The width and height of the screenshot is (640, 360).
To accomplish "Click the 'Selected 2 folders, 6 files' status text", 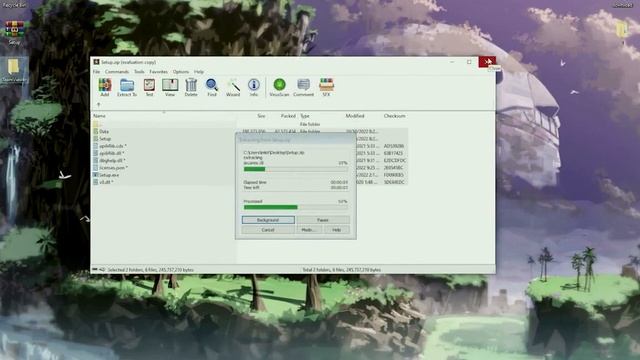I will pos(151,270).
